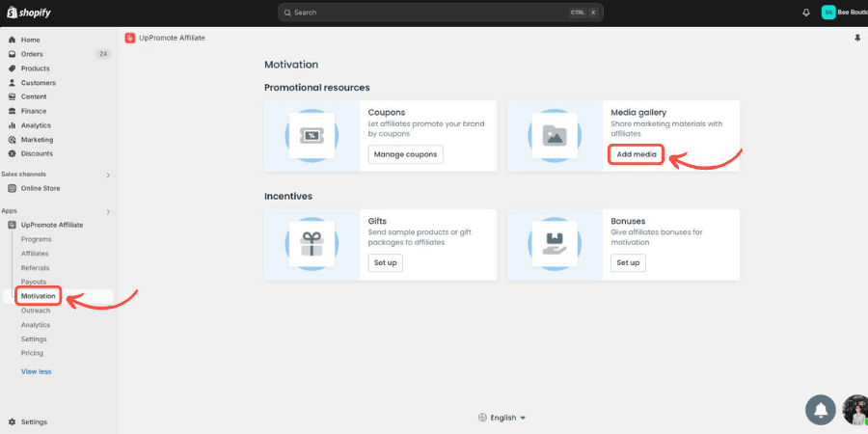Open the Pricing menu item

tap(32, 353)
